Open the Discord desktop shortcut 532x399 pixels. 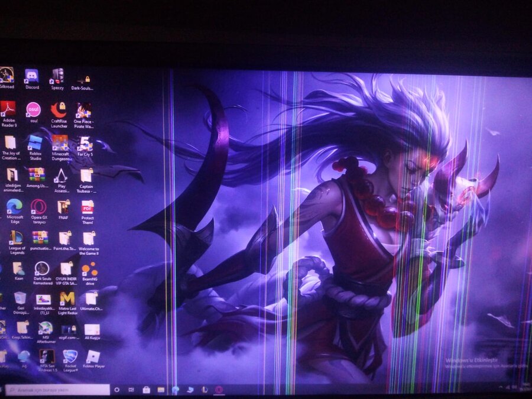pyautogui.click(x=32, y=79)
